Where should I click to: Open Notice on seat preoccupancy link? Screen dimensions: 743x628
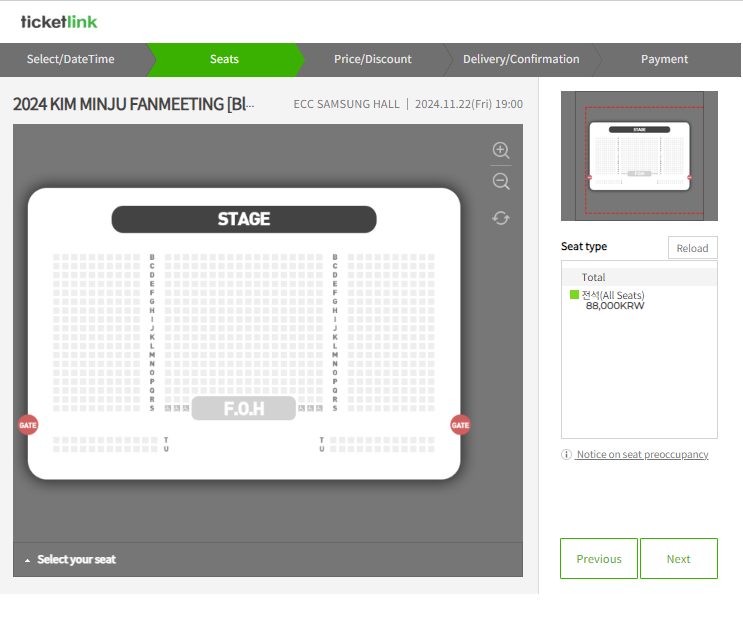tap(642, 455)
